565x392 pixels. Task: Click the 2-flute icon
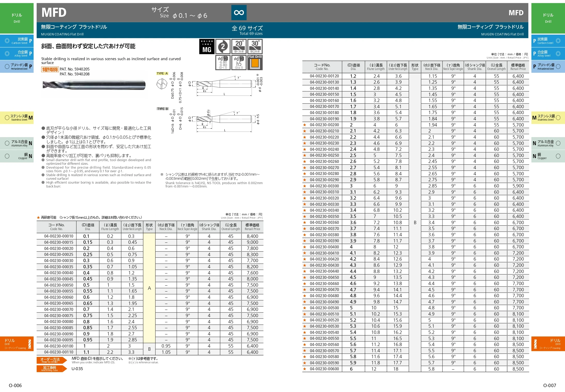tap(223, 46)
